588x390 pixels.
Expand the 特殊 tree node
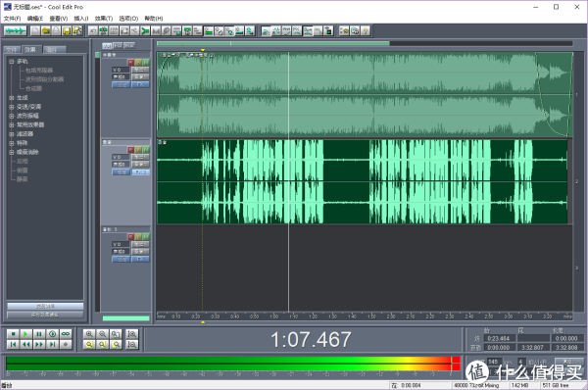click(12, 143)
